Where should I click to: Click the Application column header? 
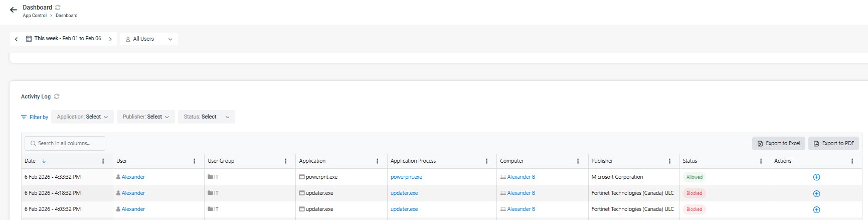[x=312, y=161]
